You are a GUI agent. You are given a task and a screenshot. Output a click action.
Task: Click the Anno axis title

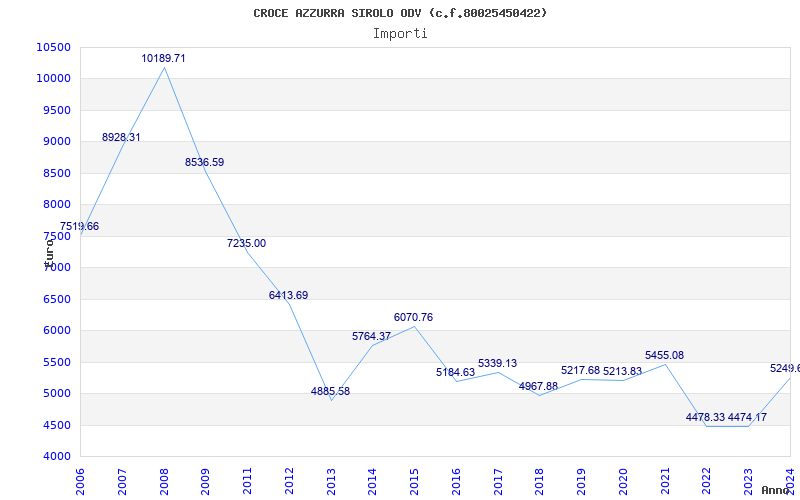click(776, 490)
